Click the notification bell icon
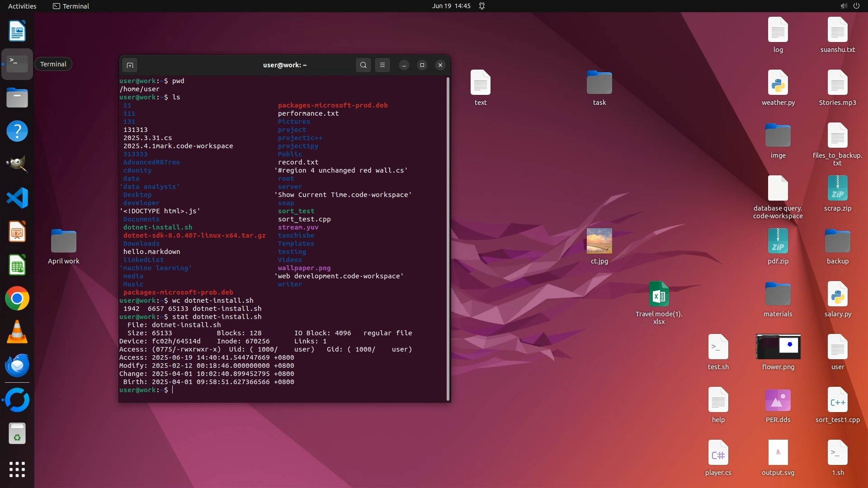The height and width of the screenshot is (488, 868). tap(482, 6)
